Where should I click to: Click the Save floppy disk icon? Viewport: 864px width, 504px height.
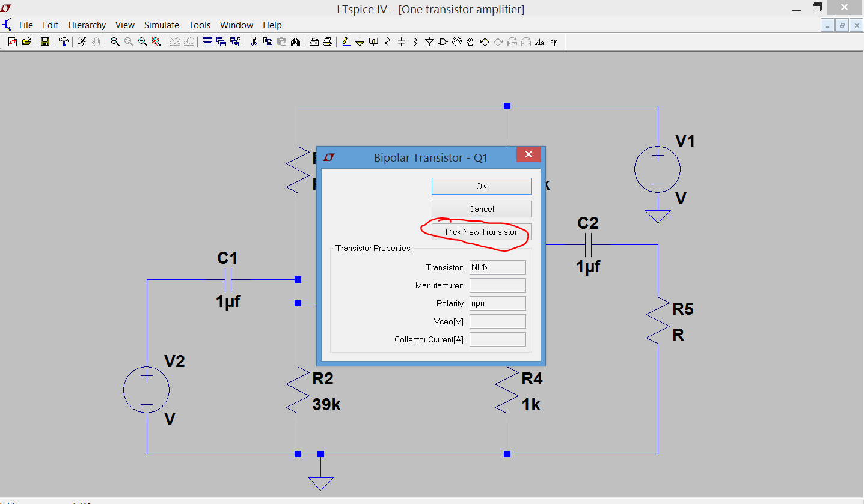(x=45, y=42)
